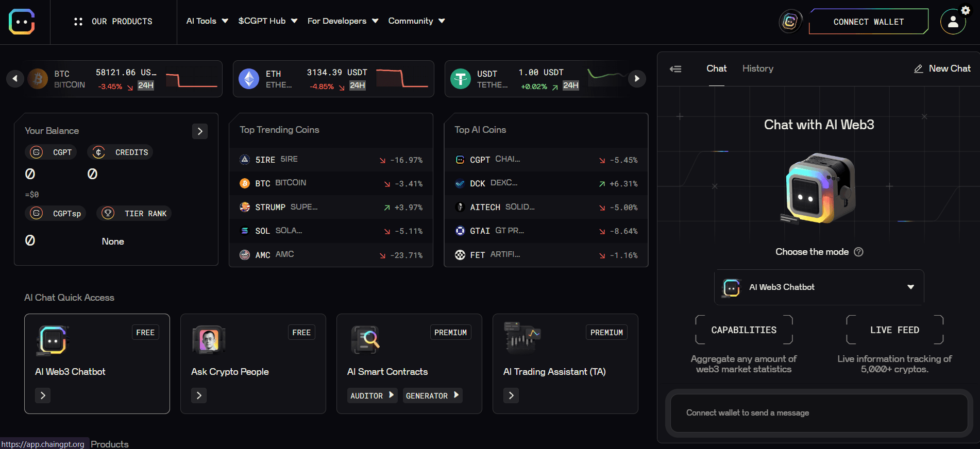Viewport: 980px width, 449px height.
Task: Click the FREE badge on AI Web3 Chatbot
Action: pyautogui.click(x=145, y=333)
